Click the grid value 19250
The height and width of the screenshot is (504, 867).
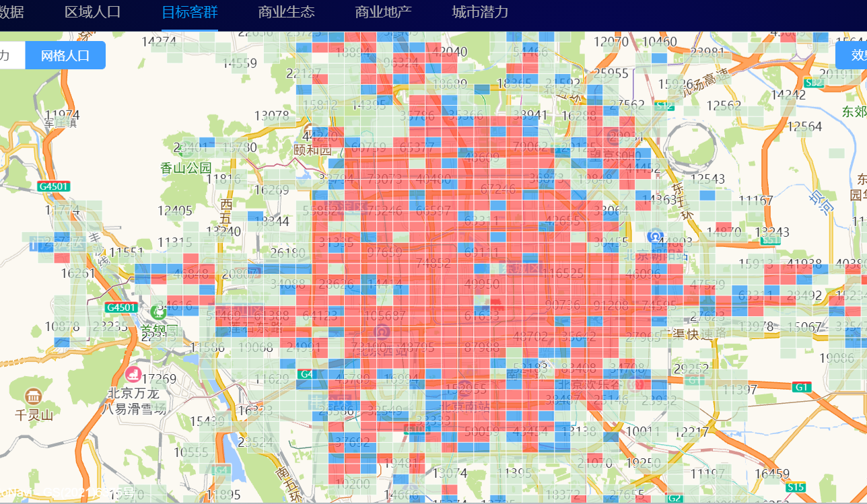pos(643,463)
